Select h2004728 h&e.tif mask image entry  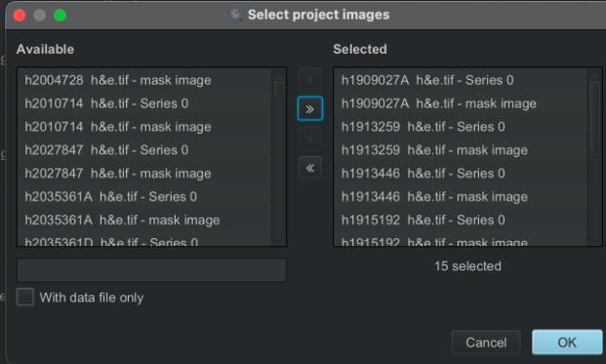[144, 80]
